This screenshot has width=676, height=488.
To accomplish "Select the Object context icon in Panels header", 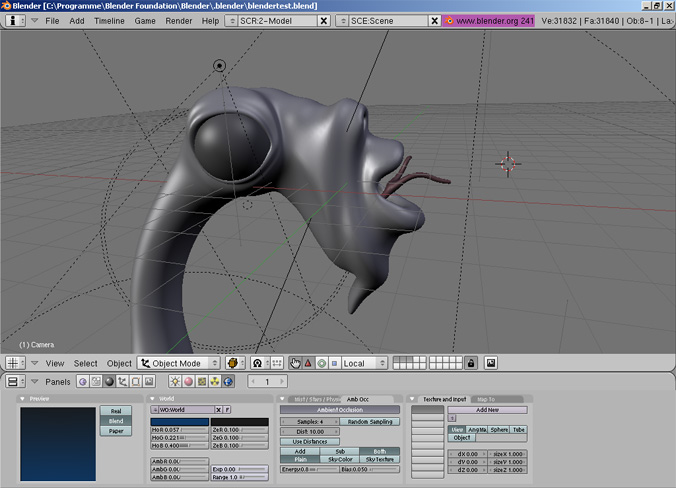I will click(x=122, y=382).
